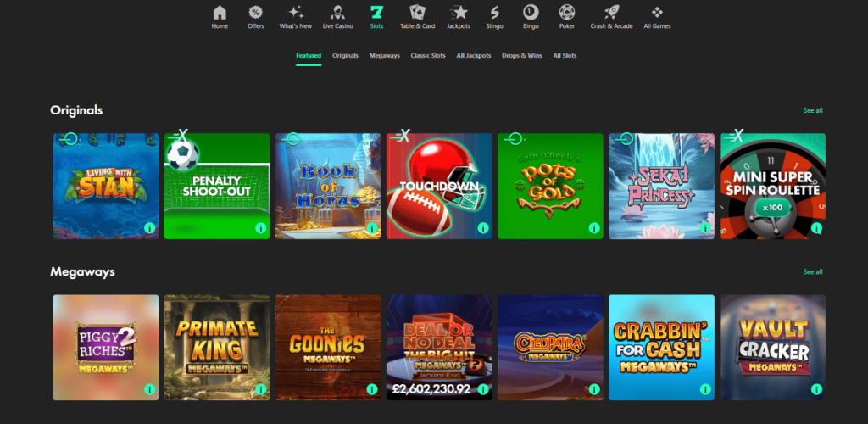Launch Pots of Gold game
This screenshot has height=424, width=868.
550,186
